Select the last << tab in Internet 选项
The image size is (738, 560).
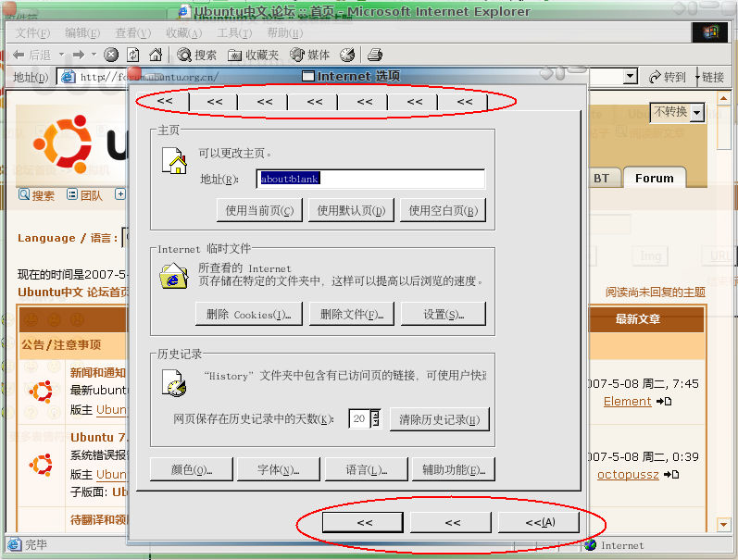[x=465, y=101]
